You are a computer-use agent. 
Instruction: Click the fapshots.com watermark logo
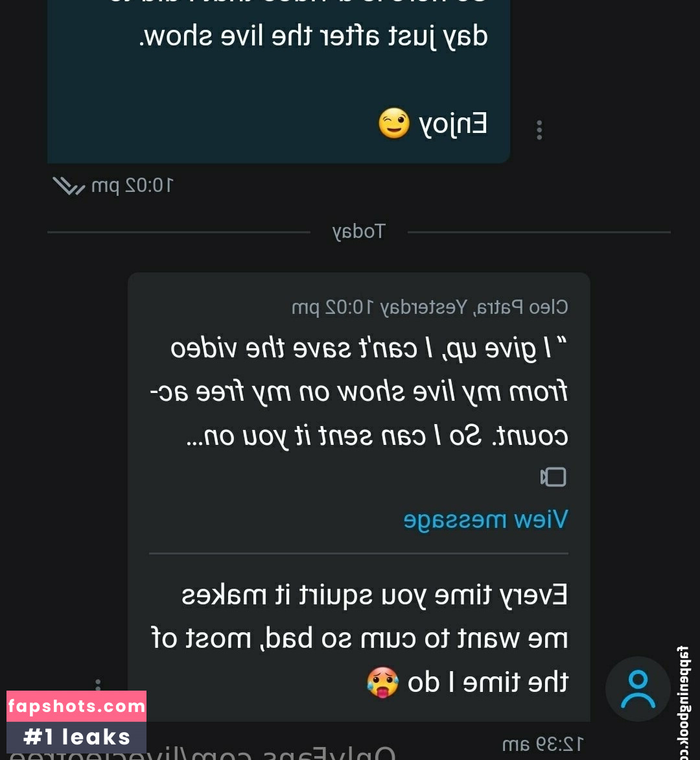tap(76, 706)
